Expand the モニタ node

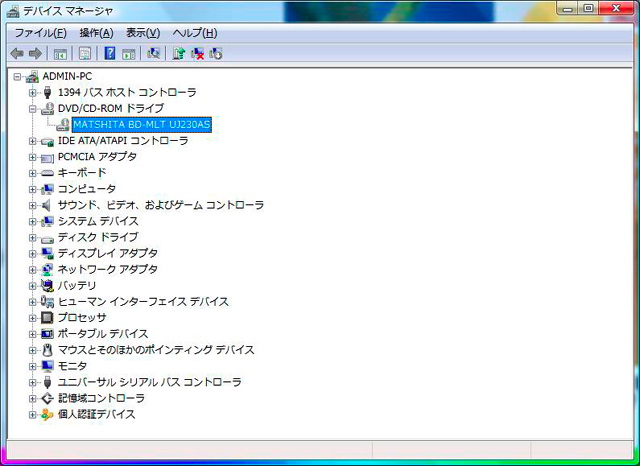32,367
